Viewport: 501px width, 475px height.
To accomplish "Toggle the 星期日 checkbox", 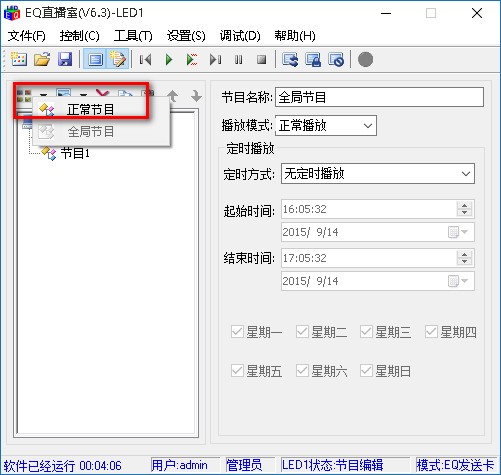I will point(366,371).
